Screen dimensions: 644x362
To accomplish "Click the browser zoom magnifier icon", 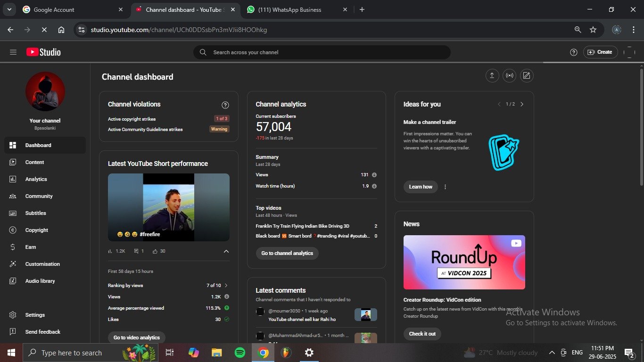I will pyautogui.click(x=578, y=30).
